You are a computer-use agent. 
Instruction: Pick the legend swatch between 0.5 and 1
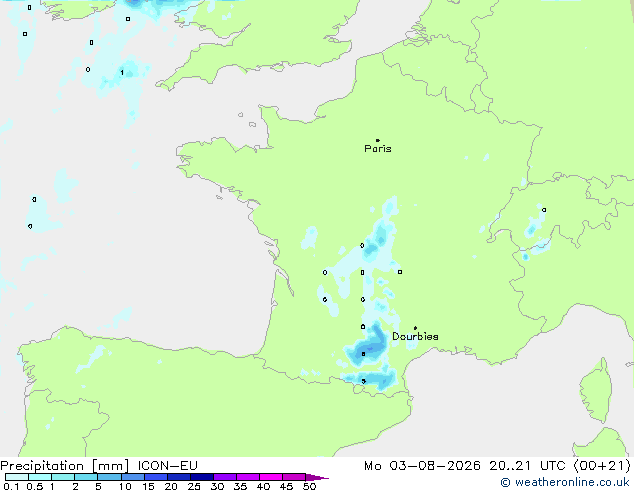click(x=40, y=477)
